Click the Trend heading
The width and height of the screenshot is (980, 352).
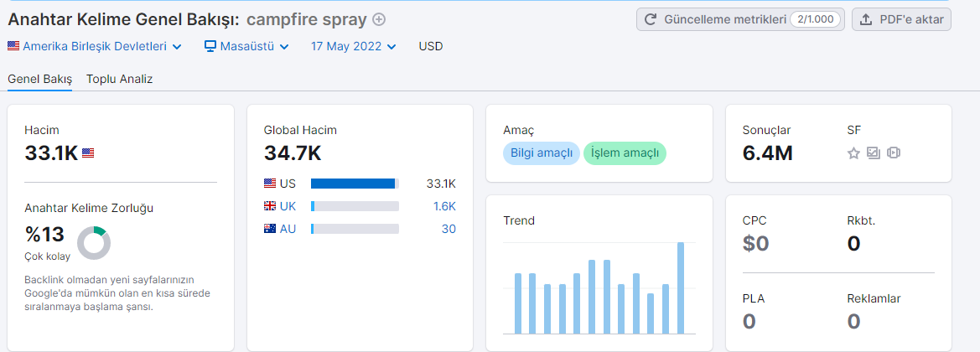click(x=519, y=220)
